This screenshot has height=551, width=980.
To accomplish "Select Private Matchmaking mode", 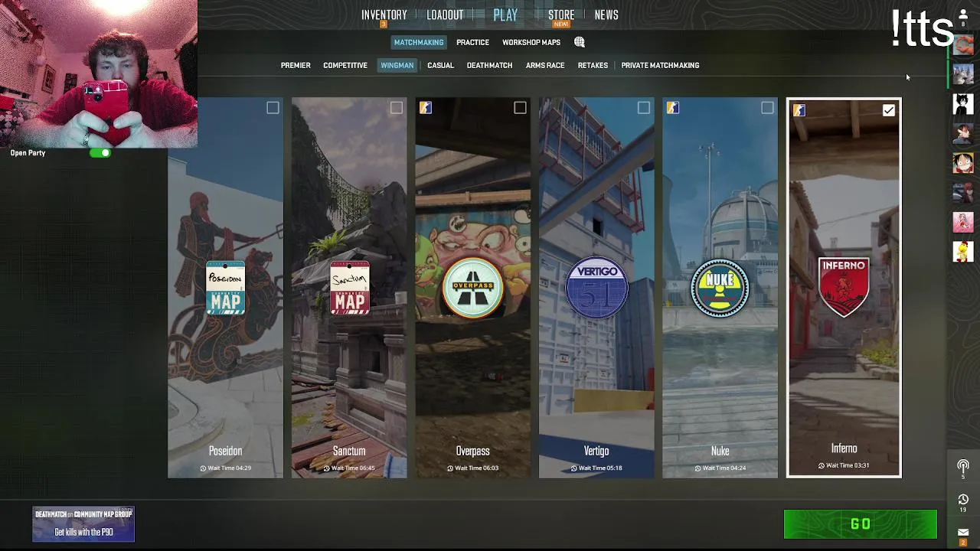I will click(x=660, y=65).
